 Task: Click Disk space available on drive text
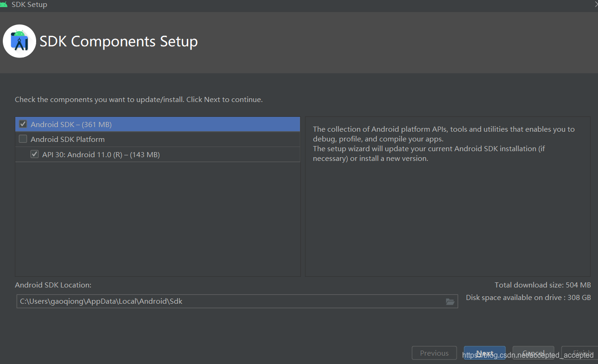pos(528,297)
